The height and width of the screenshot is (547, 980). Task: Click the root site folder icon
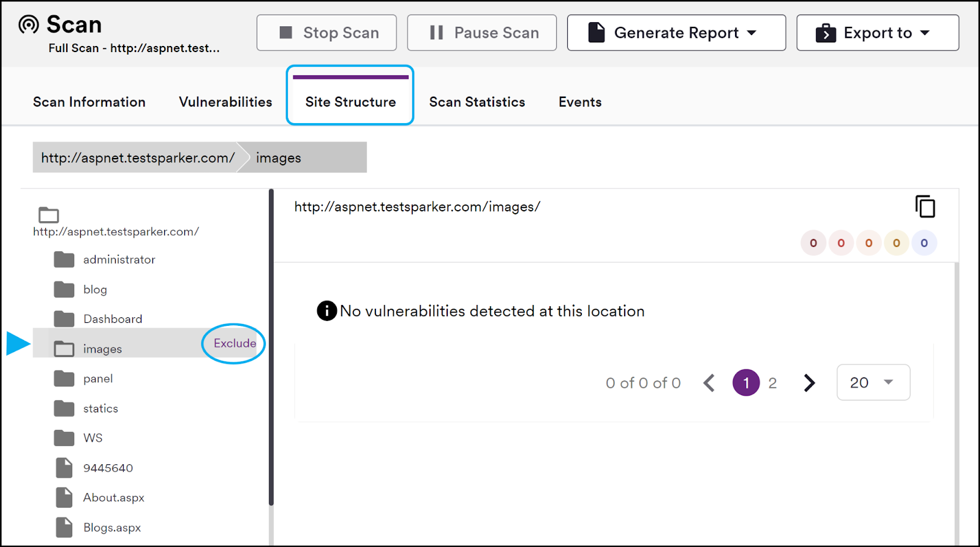[48, 215]
